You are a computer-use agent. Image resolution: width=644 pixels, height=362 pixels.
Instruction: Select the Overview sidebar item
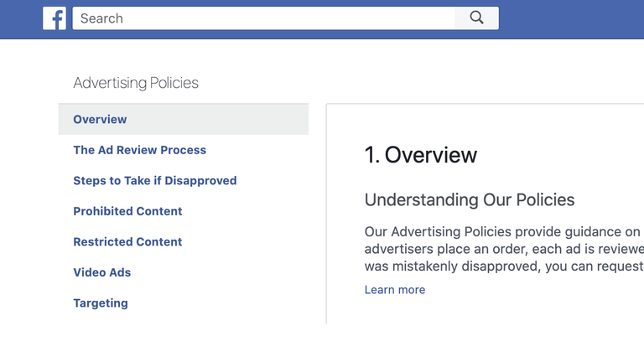pos(100,120)
